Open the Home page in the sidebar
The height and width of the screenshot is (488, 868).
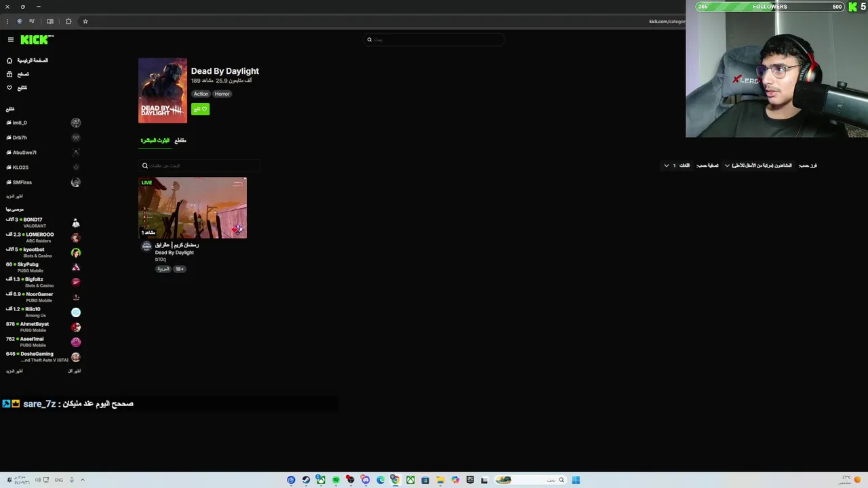[x=27, y=60]
